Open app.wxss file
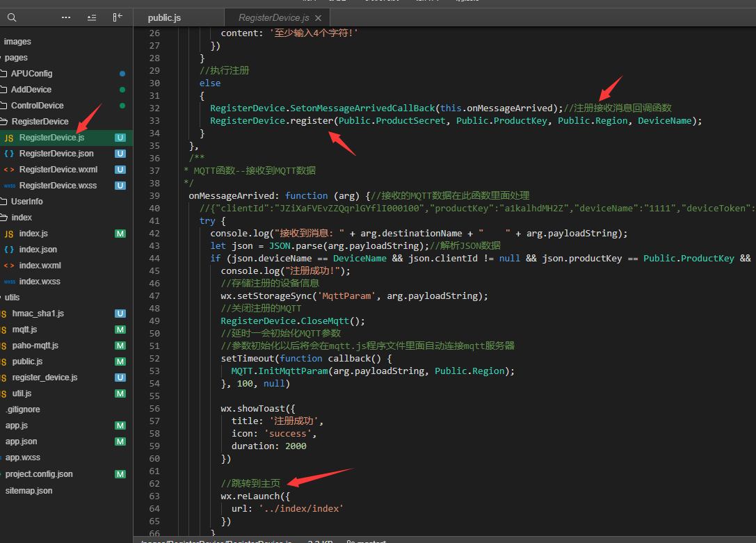 pos(23,457)
